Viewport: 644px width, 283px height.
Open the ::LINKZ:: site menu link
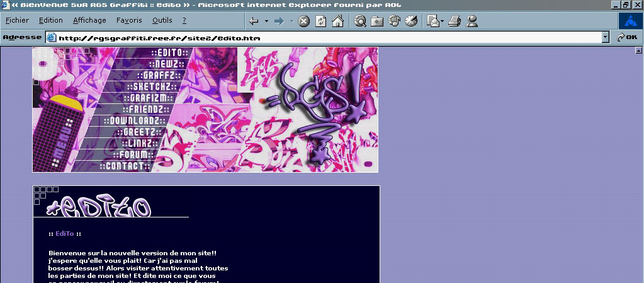tap(140, 143)
